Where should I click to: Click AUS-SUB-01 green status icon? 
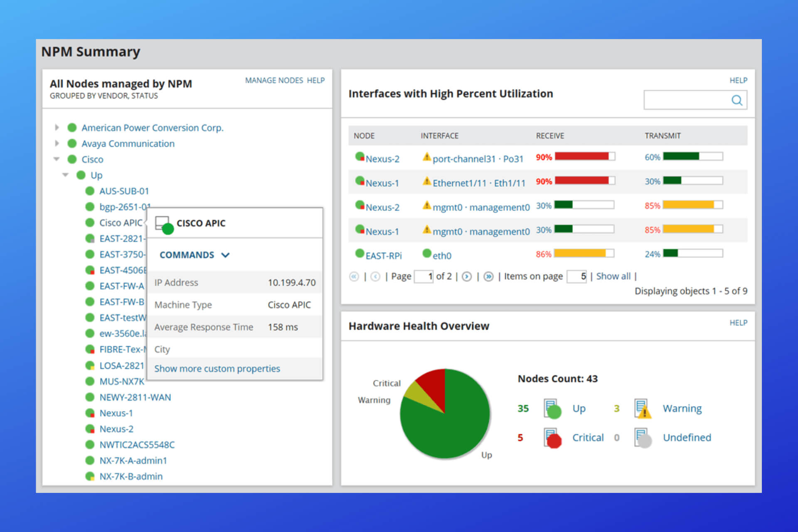[x=90, y=191]
